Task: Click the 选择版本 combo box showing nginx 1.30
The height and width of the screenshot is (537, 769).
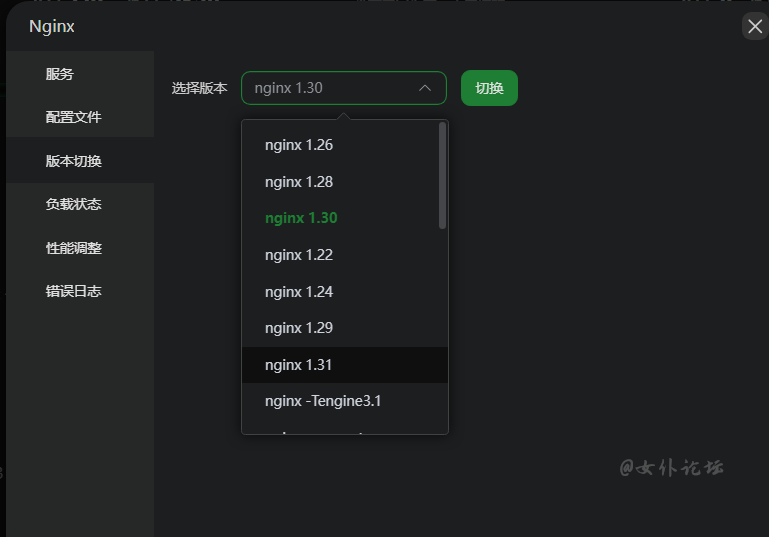Action: 344,88
